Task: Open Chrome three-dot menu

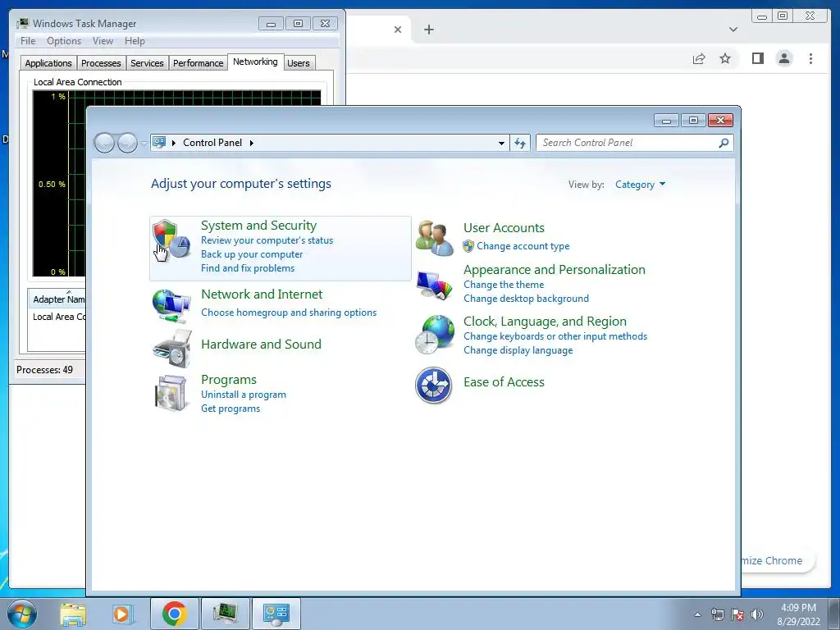Action: coord(810,58)
